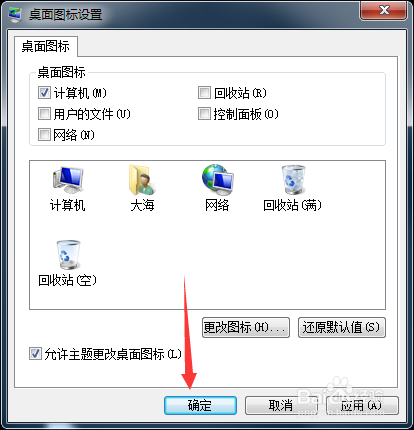Click the 取消 button
The image size is (414, 430).
click(281, 405)
